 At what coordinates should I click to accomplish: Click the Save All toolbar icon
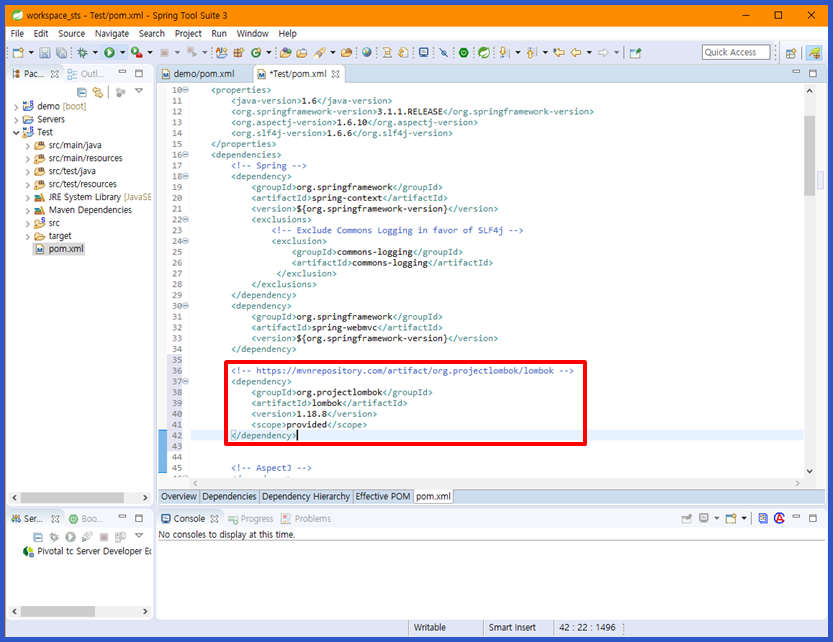[x=62, y=53]
